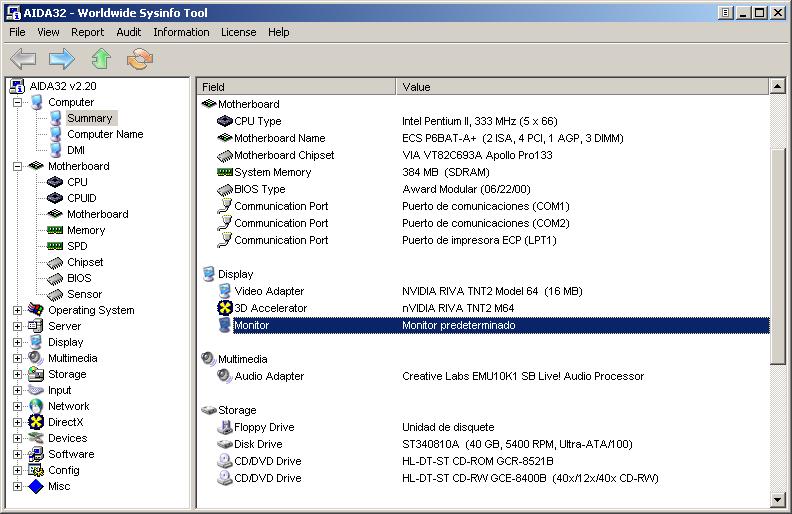Viewport: 792px width, 514px height.
Task: Click the Field column header
Action: (x=296, y=87)
